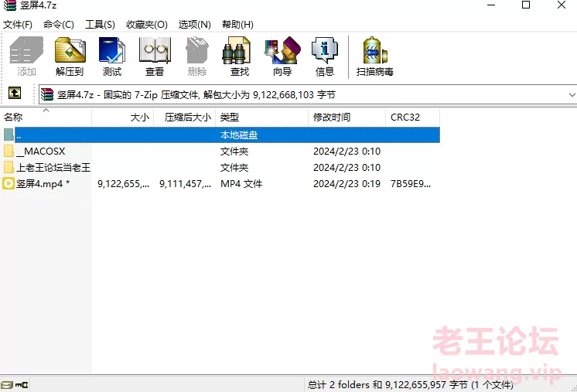Screen dimensions: 577x392
Task: Expand the address bar dropdown arrow
Action: [x=572, y=95]
